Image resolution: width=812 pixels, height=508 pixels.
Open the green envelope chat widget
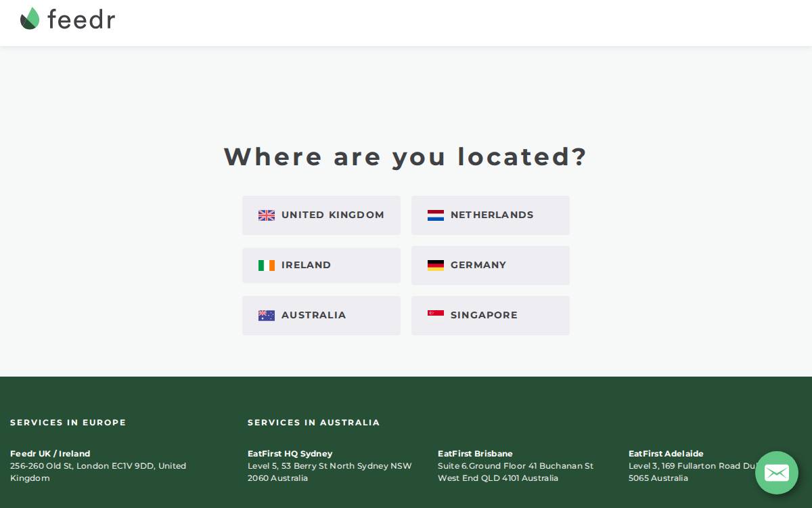point(777,473)
